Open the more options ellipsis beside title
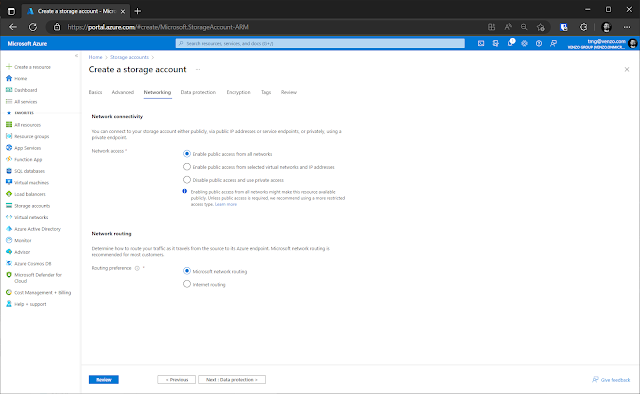 click(x=198, y=70)
